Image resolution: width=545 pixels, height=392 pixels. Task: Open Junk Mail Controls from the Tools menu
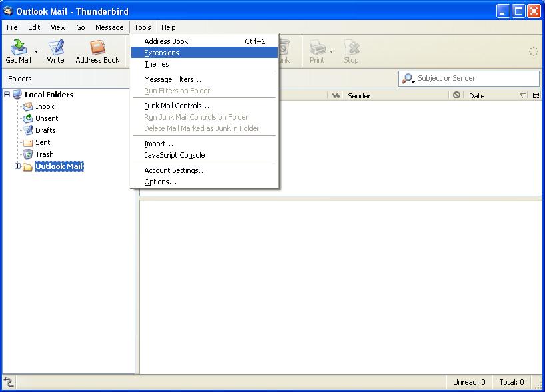205,106
